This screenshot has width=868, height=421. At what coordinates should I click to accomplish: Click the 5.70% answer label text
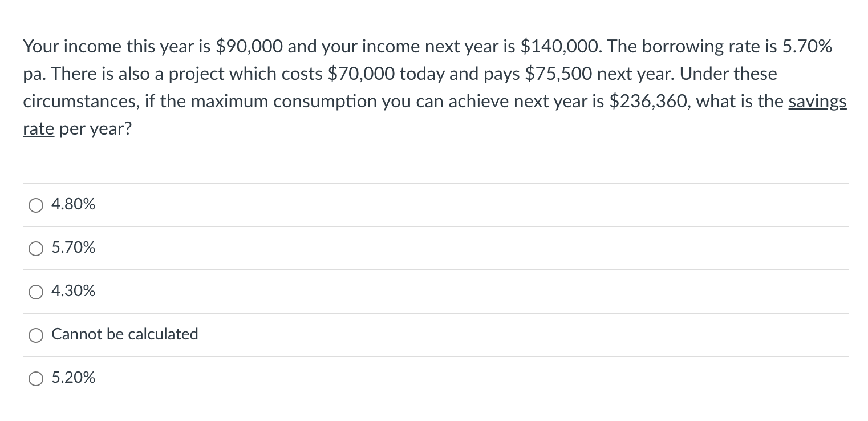coord(72,248)
